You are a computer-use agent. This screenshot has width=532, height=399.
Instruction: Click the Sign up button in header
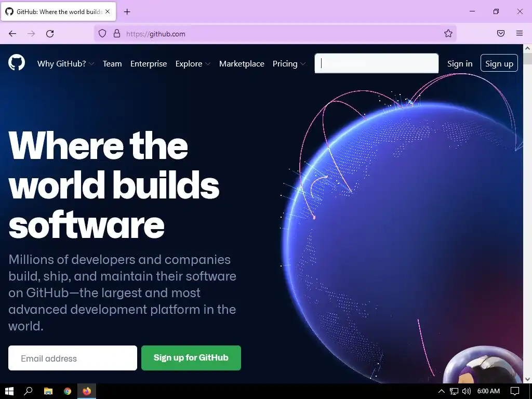[499, 63]
